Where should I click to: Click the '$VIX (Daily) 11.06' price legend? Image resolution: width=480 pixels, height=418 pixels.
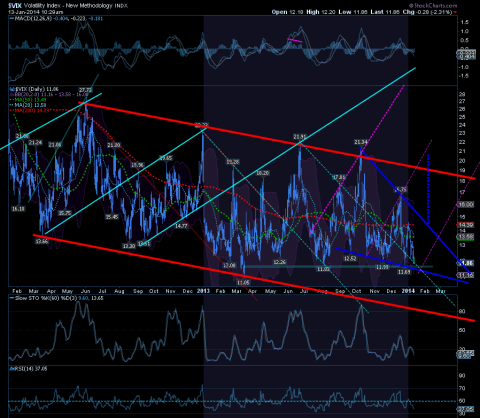[35, 89]
